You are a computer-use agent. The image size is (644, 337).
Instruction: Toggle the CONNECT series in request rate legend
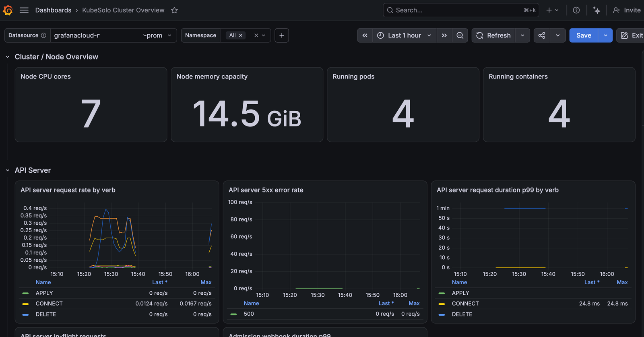pyautogui.click(x=49, y=304)
